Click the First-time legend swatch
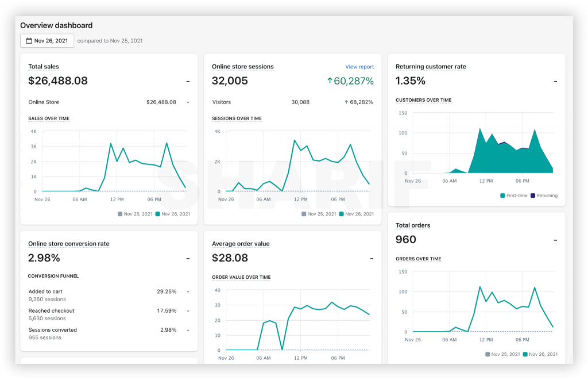The width and height of the screenshot is (588, 380). click(x=502, y=195)
